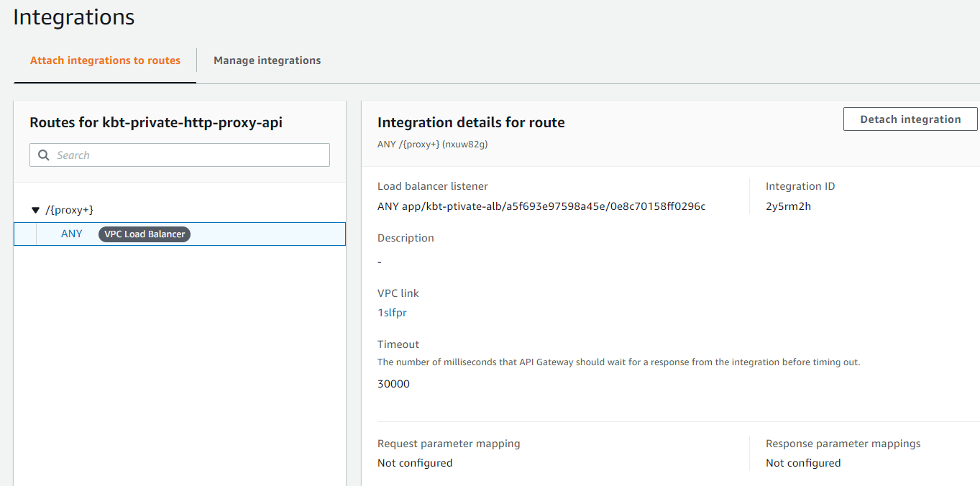980x486 pixels.
Task: Switch to Attach integrations to routes tab
Action: pyautogui.click(x=105, y=60)
